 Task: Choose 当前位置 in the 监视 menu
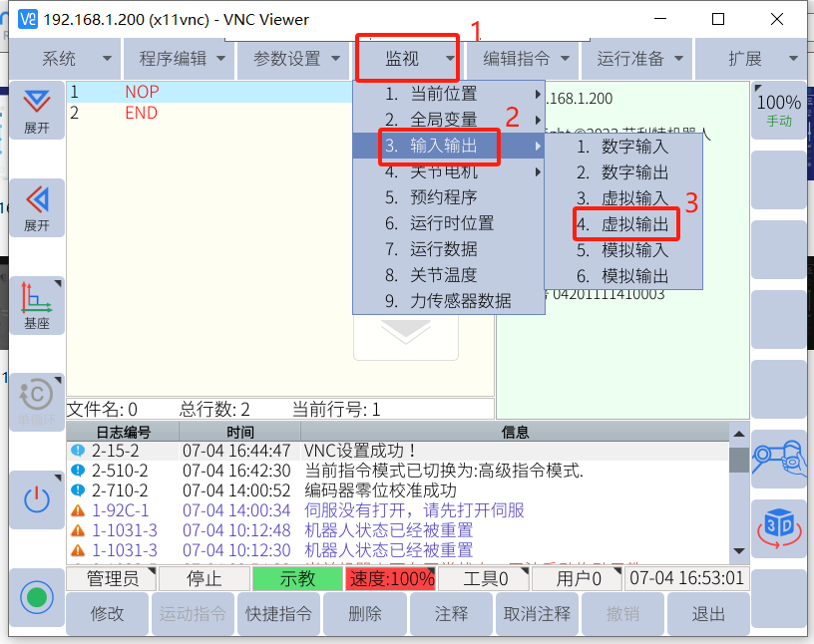click(x=443, y=95)
